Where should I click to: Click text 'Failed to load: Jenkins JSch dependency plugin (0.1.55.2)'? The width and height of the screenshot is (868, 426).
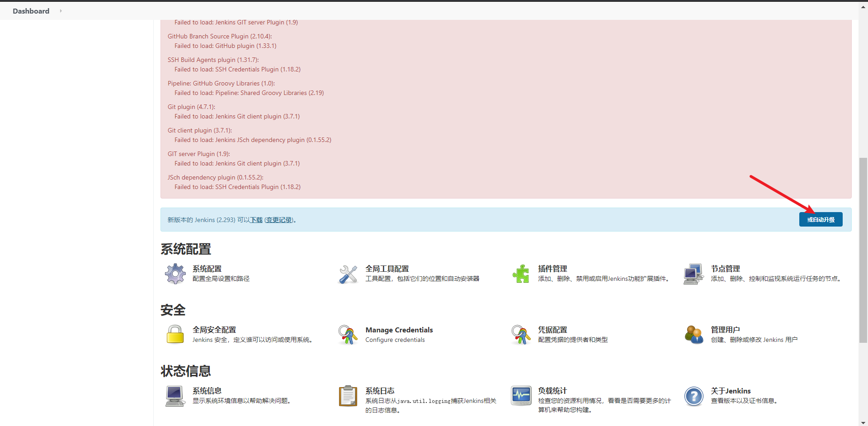(x=253, y=140)
